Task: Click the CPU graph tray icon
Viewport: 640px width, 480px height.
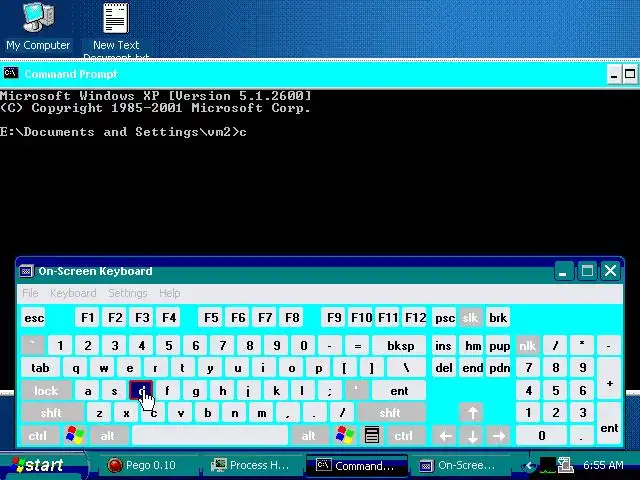Action: click(x=547, y=465)
